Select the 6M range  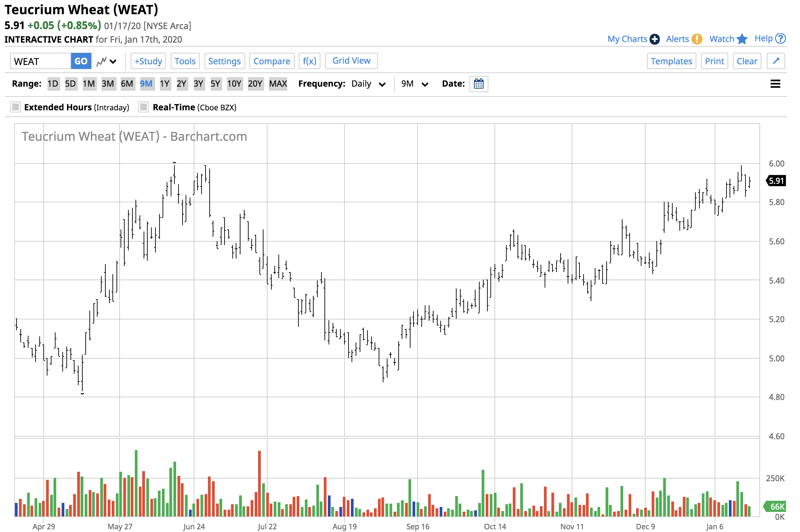pos(127,84)
